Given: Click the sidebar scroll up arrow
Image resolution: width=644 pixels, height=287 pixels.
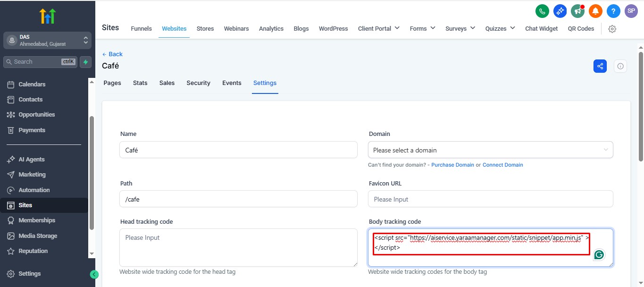Looking at the screenshot, I should coord(92,81).
